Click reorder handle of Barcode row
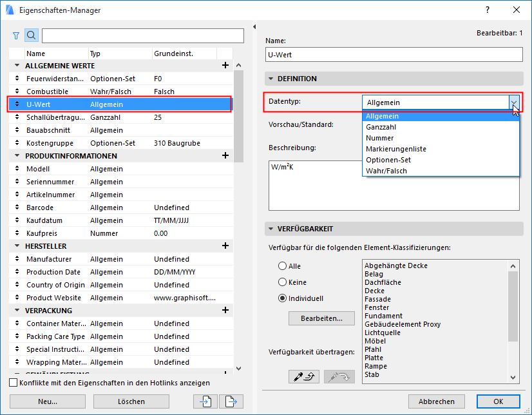Image resolution: width=532 pixels, height=415 pixels. coord(17,207)
